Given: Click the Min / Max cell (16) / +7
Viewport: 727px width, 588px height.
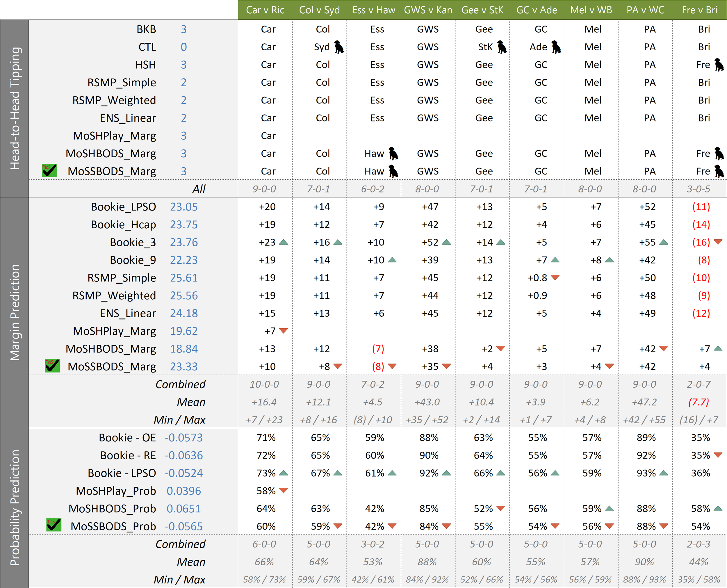Looking at the screenshot, I should click(699, 420).
